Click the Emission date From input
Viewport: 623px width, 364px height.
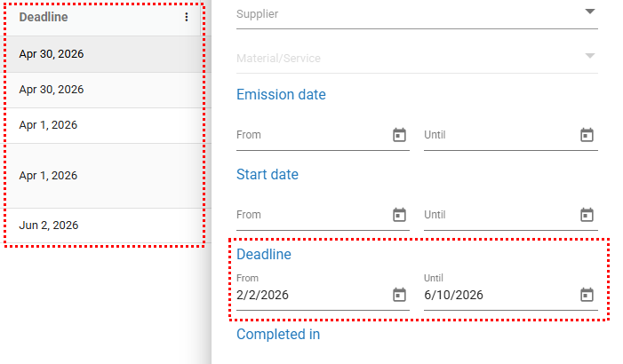coord(311,135)
